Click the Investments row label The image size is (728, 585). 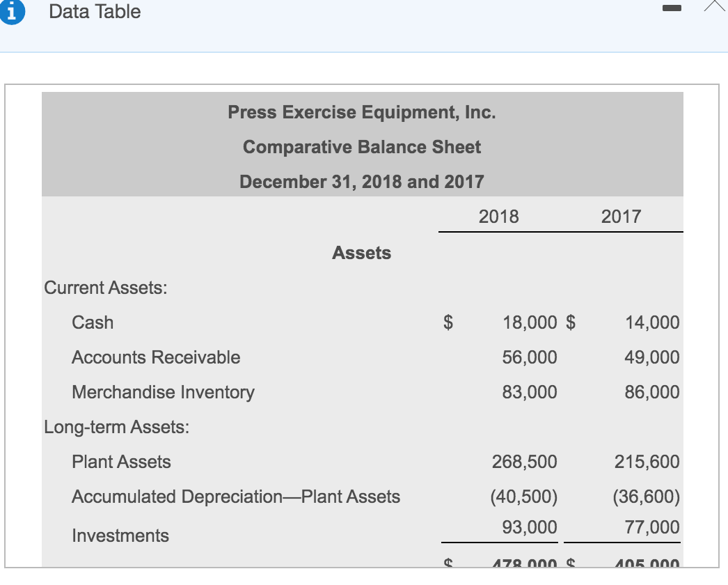[120, 536]
